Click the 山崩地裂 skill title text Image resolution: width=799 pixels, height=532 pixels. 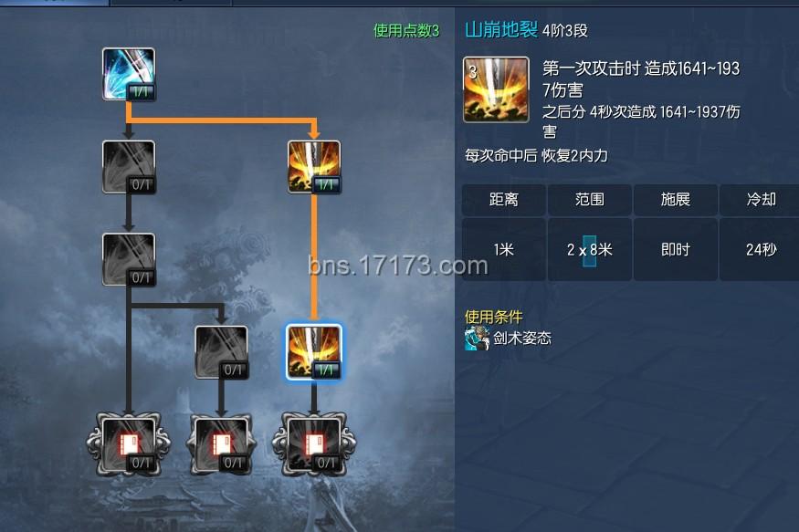501,29
